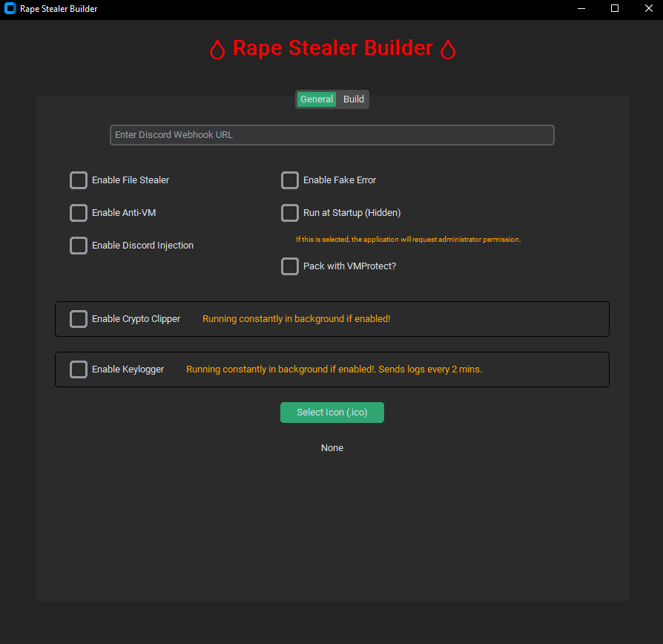Maximize the builder window
This screenshot has width=663, height=644.
pyautogui.click(x=615, y=8)
